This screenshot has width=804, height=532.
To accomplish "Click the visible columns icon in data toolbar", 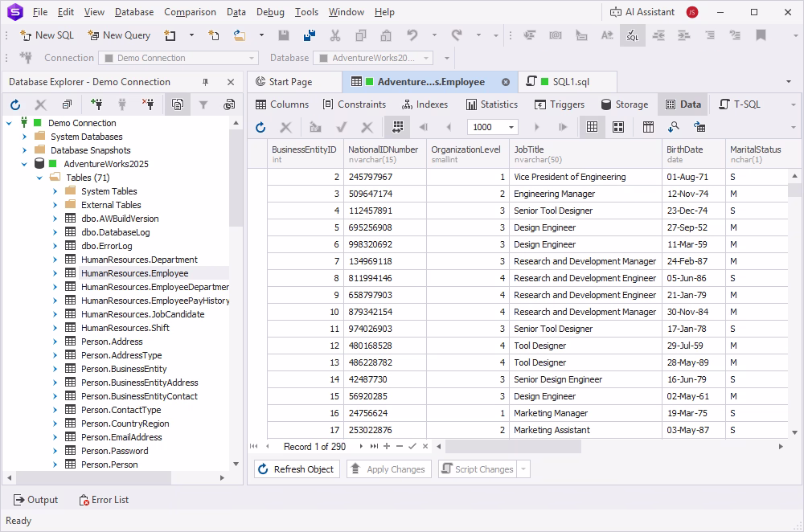I will (x=648, y=127).
